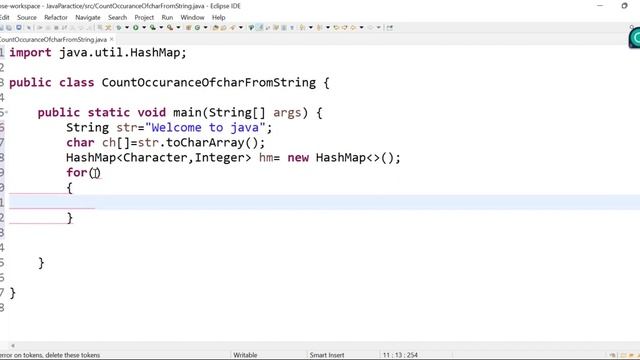The image size is (640, 360).
Task: Launch Debug with the bug icon
Action: click(118, 28)
